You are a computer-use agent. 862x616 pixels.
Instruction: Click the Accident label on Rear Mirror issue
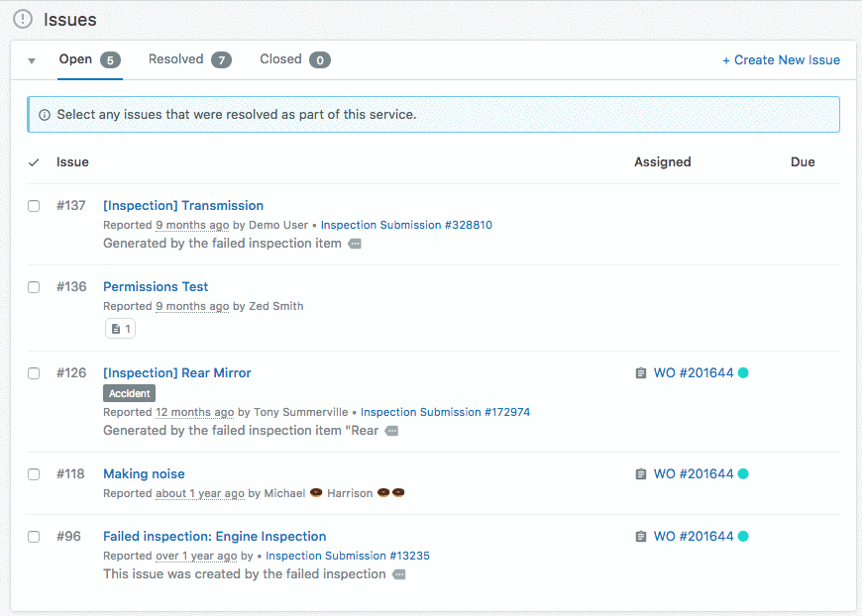click(x=129, y=393)
